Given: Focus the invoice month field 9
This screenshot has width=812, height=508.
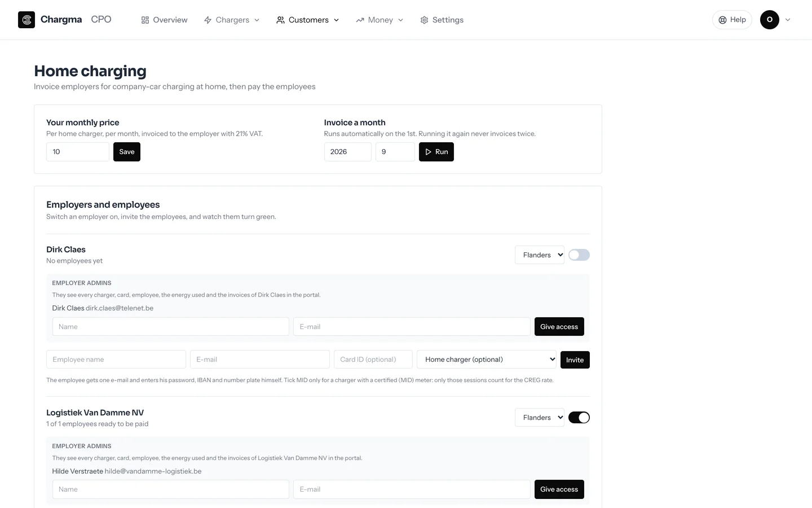Looking at the screenshot, I should click(x=395, y=152).
